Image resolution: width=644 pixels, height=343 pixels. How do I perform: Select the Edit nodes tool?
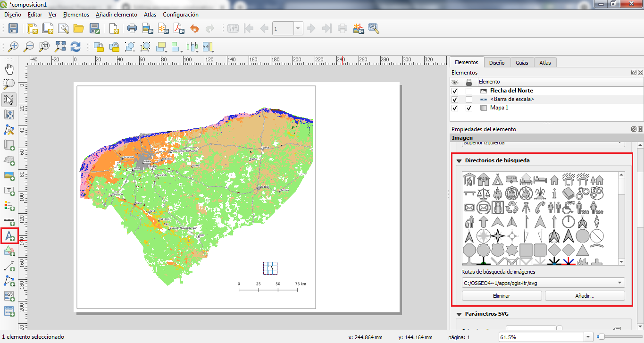(x=9, y=130)
